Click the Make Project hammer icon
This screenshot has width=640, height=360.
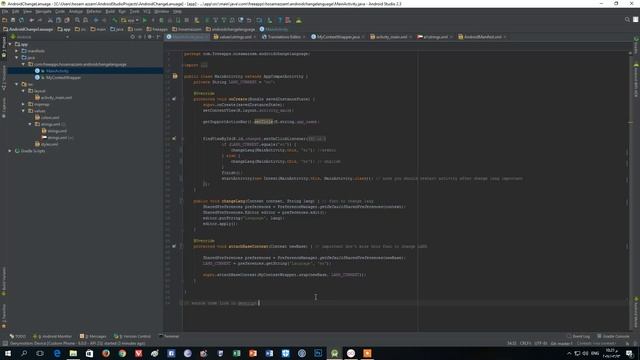(115, 20)
